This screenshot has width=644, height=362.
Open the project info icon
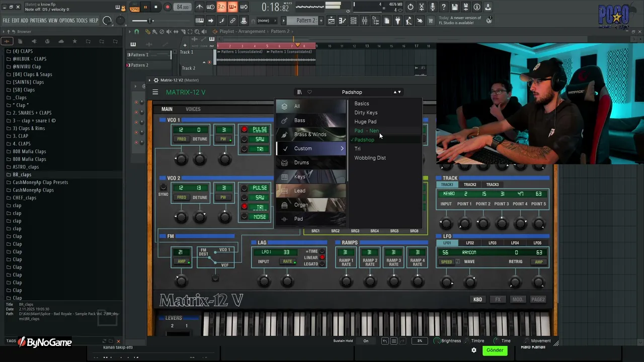click(x=477, y=7)
